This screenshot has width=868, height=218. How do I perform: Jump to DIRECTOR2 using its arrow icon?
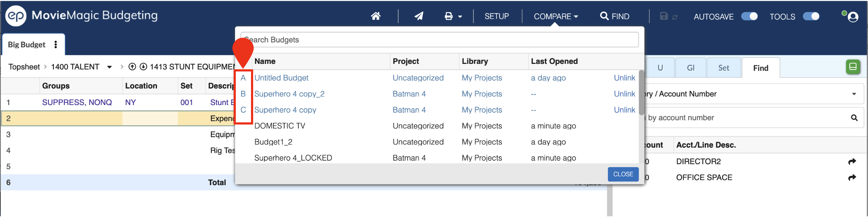pos(852,162)
